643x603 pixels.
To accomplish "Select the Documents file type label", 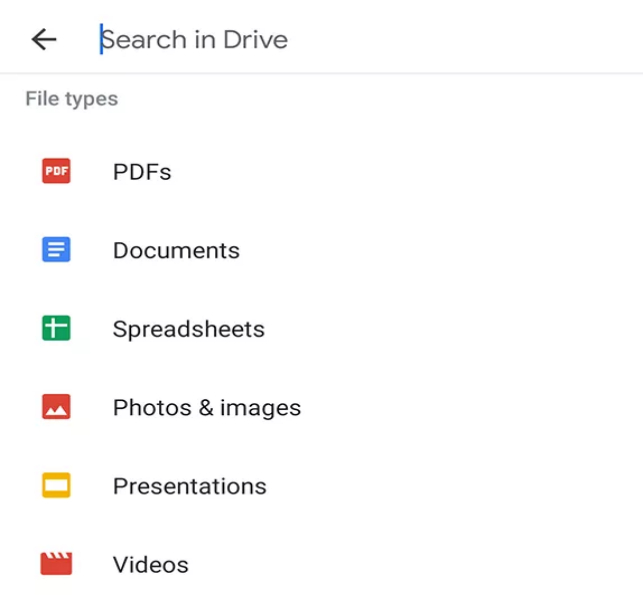I will click(x=176, y=250).
